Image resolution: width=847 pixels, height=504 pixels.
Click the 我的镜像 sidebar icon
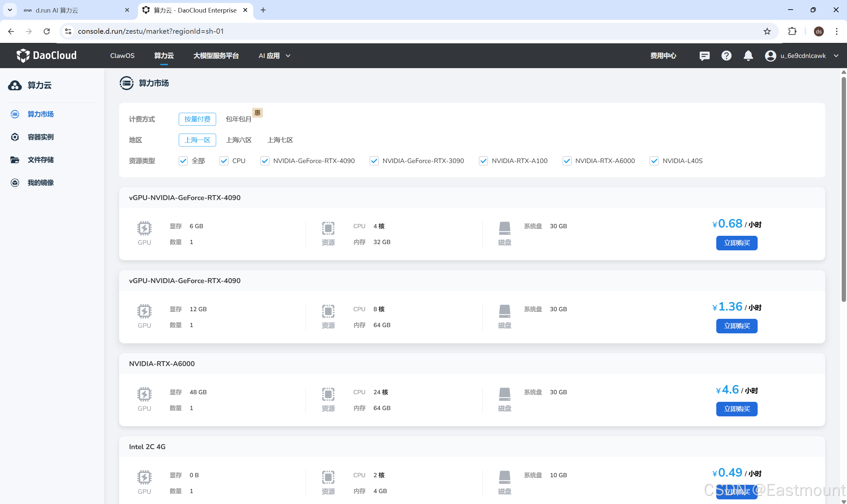15,183
